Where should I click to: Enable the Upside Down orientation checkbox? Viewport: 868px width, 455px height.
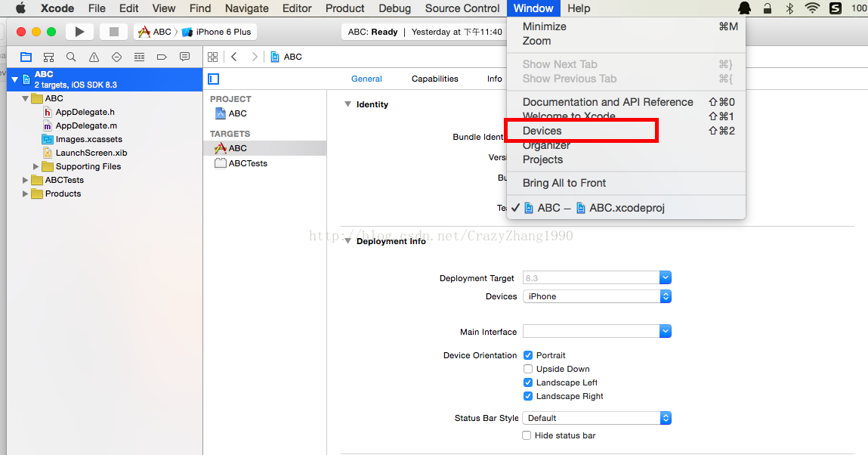click(528, 369)
